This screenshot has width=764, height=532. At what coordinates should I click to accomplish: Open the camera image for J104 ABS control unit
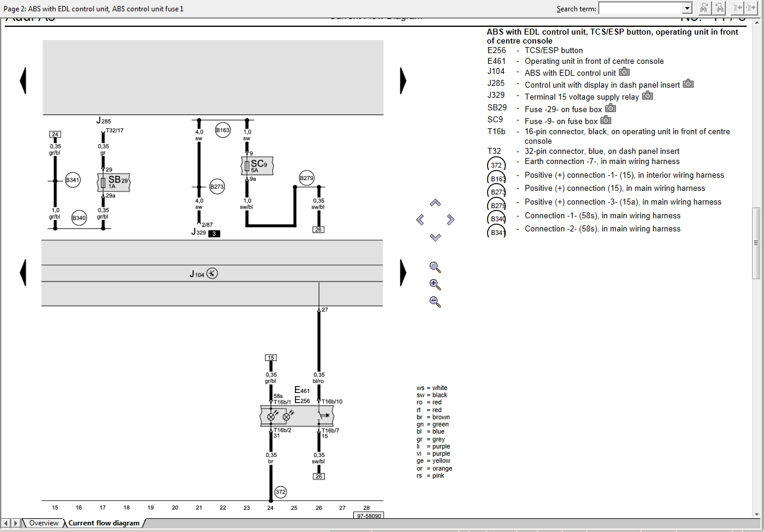pos(624,72)
